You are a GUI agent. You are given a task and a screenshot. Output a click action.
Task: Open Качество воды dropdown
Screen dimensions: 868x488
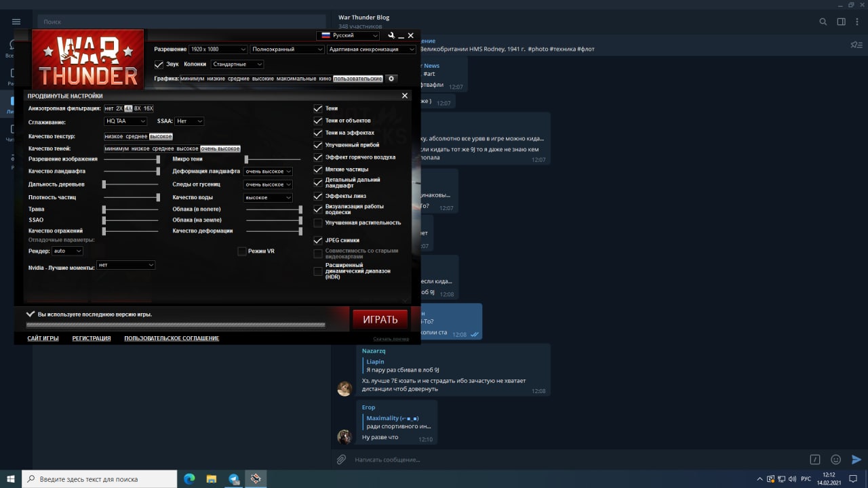[x=268, y=198]
